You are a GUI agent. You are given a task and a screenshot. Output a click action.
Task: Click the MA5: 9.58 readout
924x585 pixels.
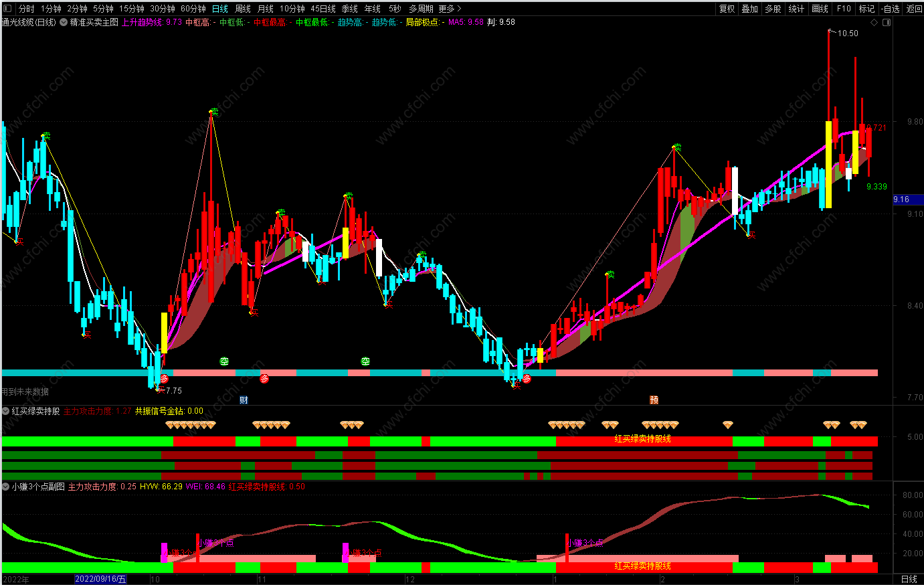[466, 22]
